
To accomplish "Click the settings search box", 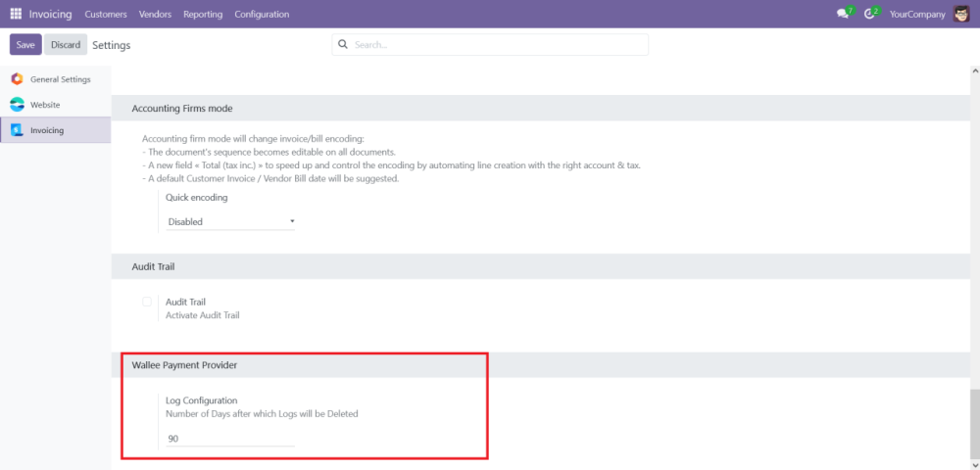I will [x=495, y=44].
